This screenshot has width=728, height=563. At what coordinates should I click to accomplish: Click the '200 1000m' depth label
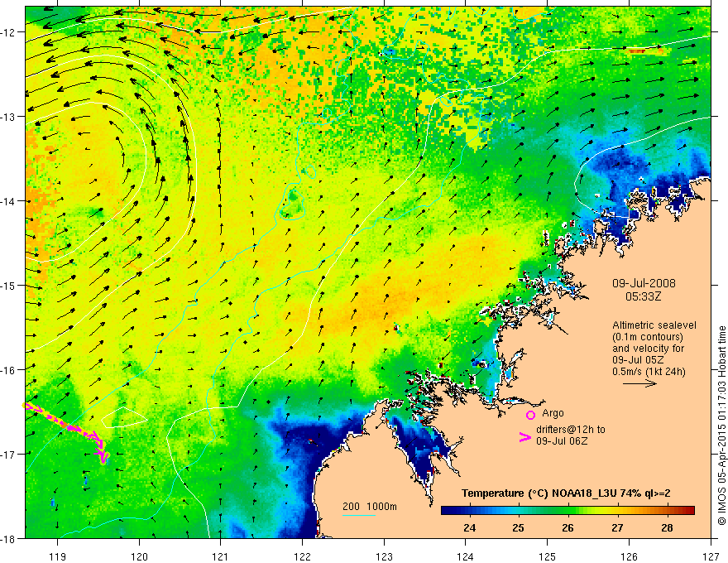click(x=370, y=507)
